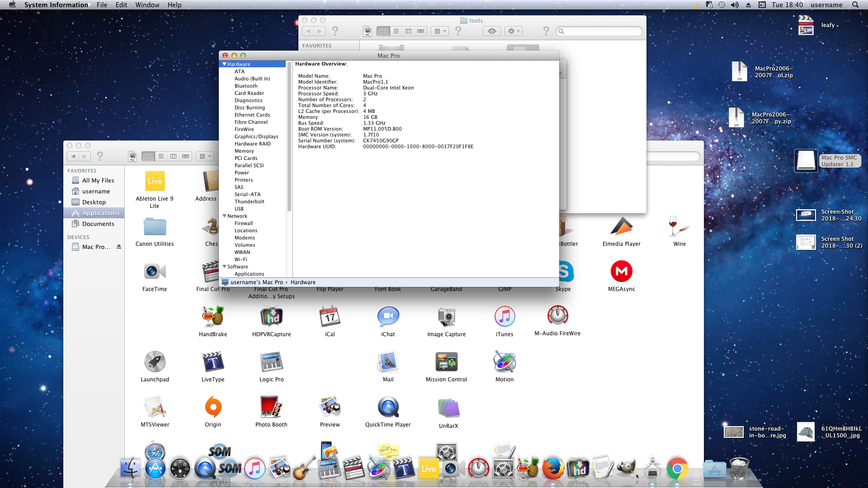Screen dimensions: 868x488
Task: Open the Apple menu
Action: [12, 5]
